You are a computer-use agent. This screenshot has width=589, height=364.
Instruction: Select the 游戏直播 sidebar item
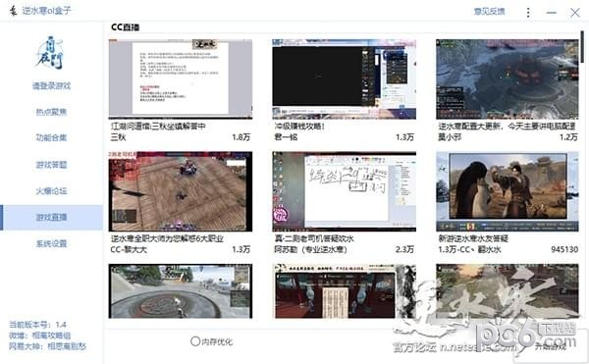point(51,217)
